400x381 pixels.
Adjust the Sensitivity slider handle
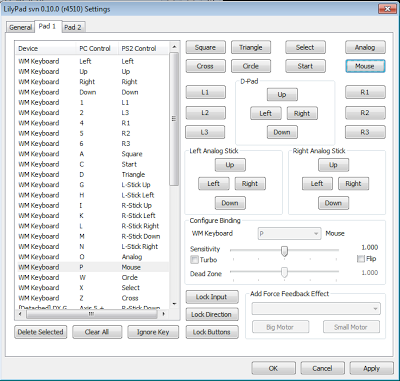284,251
